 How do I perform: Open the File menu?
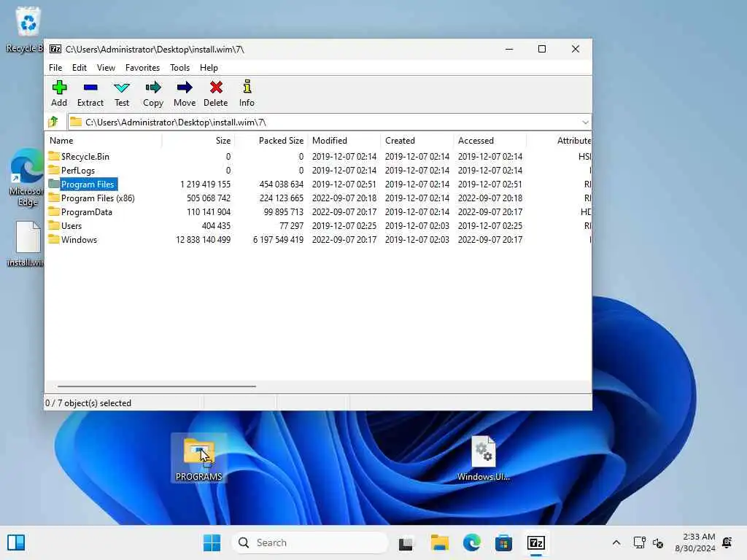(55, 68)
